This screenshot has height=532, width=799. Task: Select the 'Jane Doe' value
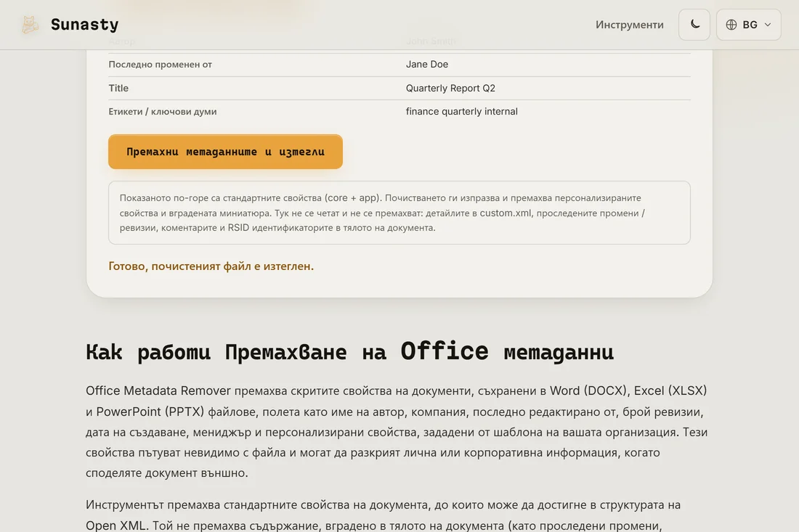click(427, 64)
